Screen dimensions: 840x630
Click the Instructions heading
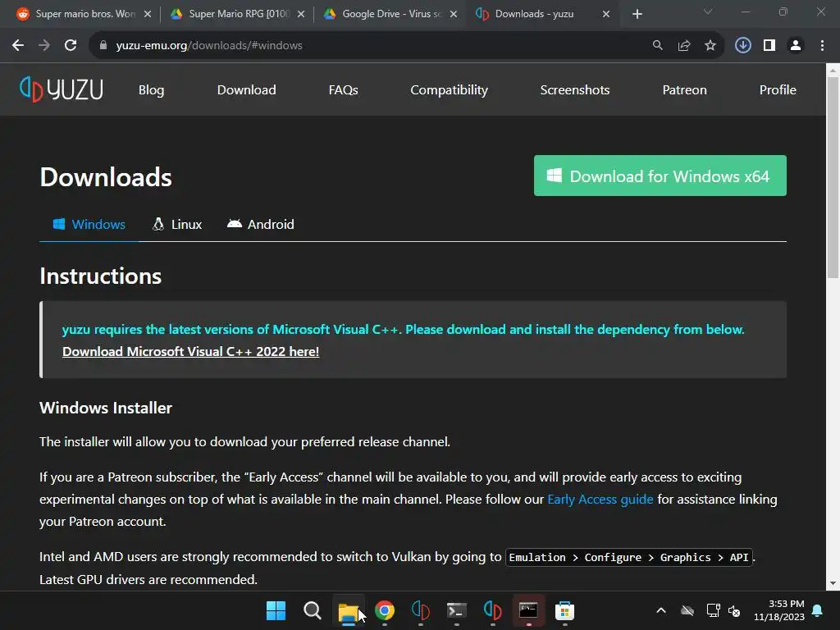(101, 276)
